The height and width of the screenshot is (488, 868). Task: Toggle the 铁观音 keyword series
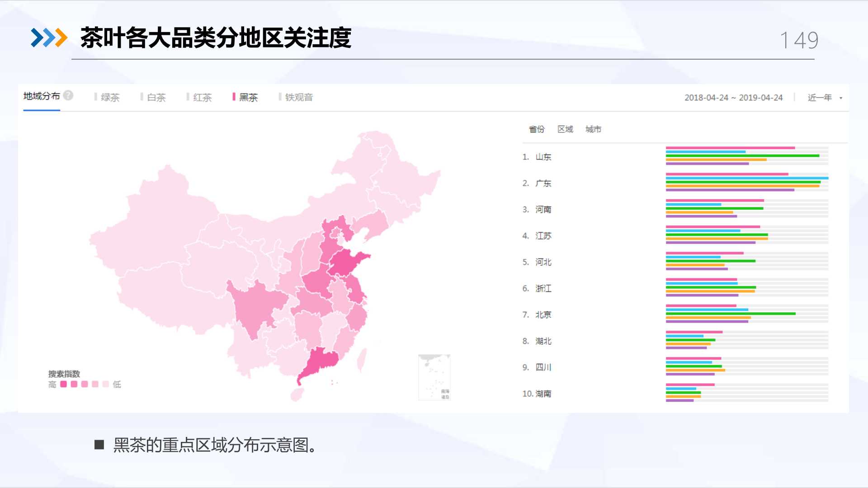(x=296, y=97)
